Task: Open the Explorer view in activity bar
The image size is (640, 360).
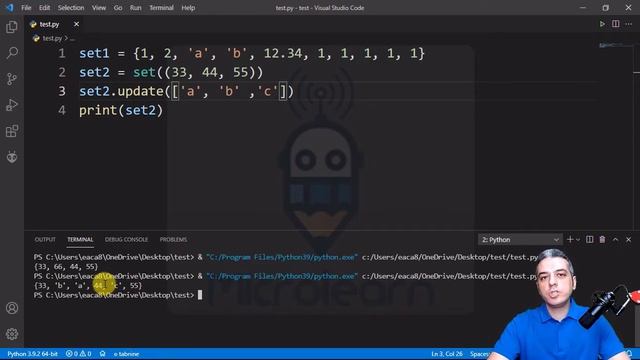Action: click(12, 27)
